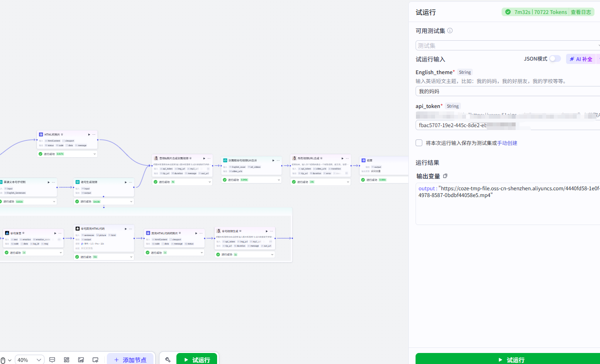
Task: Run the HTML转图片 node with its play icon
Action: [89, 134]
